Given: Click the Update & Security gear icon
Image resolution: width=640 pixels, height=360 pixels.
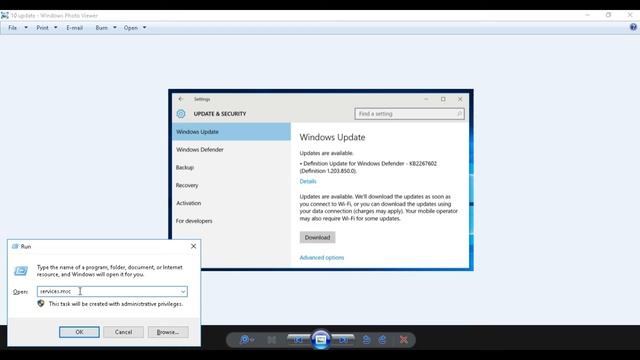Looking at the screenshot, I should 181,114.
